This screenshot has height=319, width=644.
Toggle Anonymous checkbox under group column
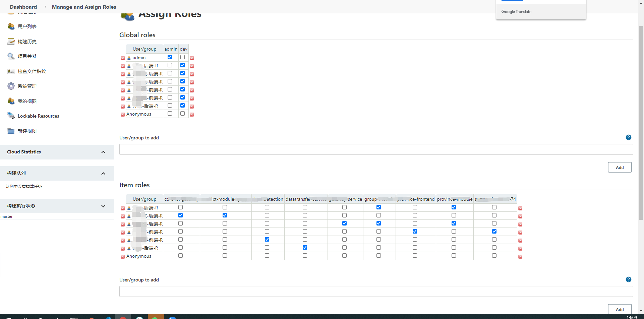[x=379, y=256]
